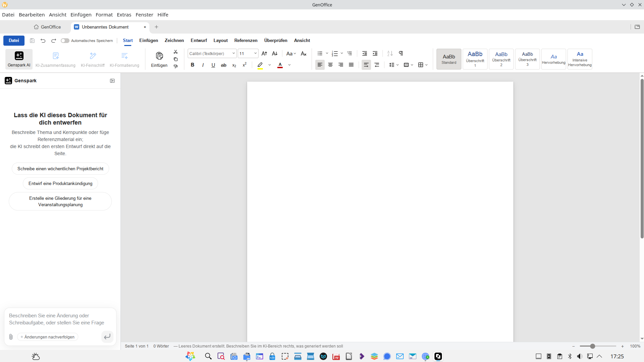This screenshot has height=362, width=644.
Task: Toggle italic formatting
Action: pyautogui.click(x=203, y=65)
